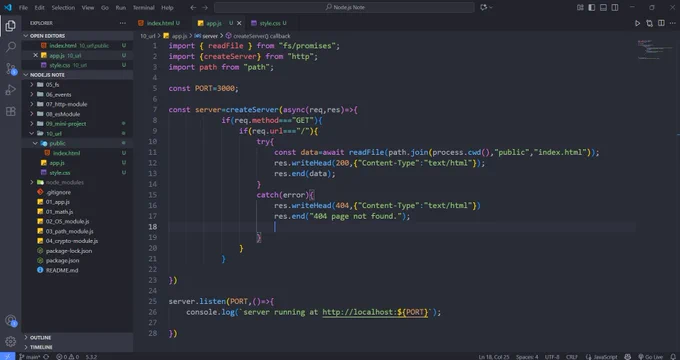680x360 pixels.
Task: Open the Terminal menu
Action: [144, 7]
